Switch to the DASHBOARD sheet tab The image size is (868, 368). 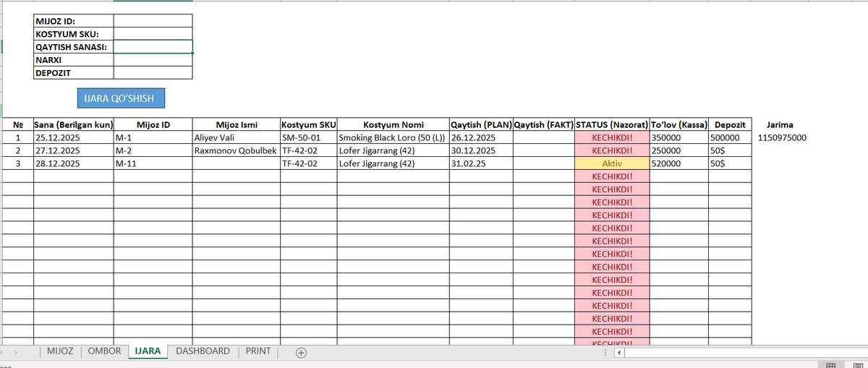[x=203, y=351]
